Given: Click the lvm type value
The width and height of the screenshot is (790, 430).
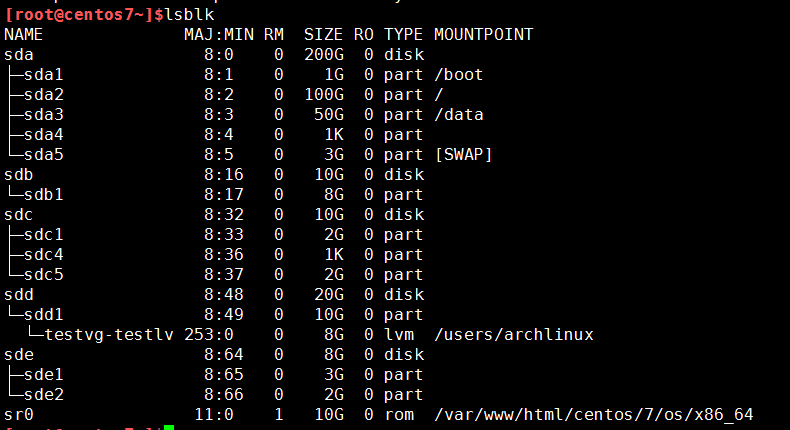Looking at the screenshot, I should (x=399, y=334).
